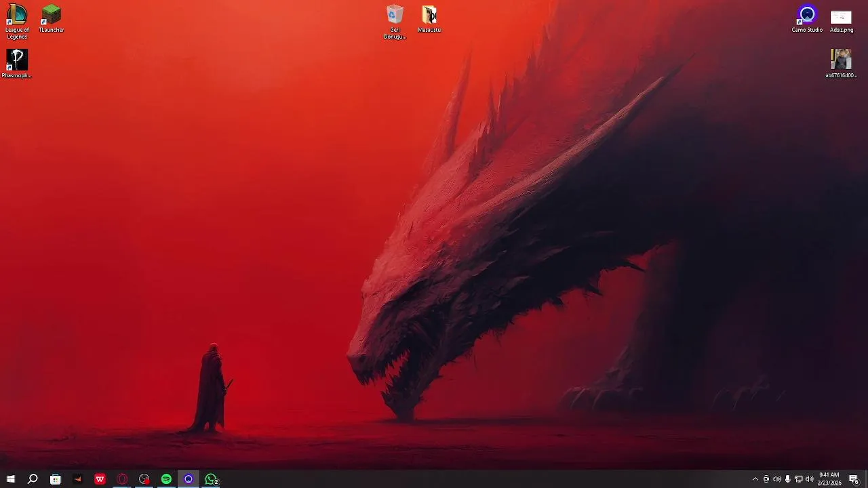
Task: Click the network connection tray icon
Action: coord(799,479)
